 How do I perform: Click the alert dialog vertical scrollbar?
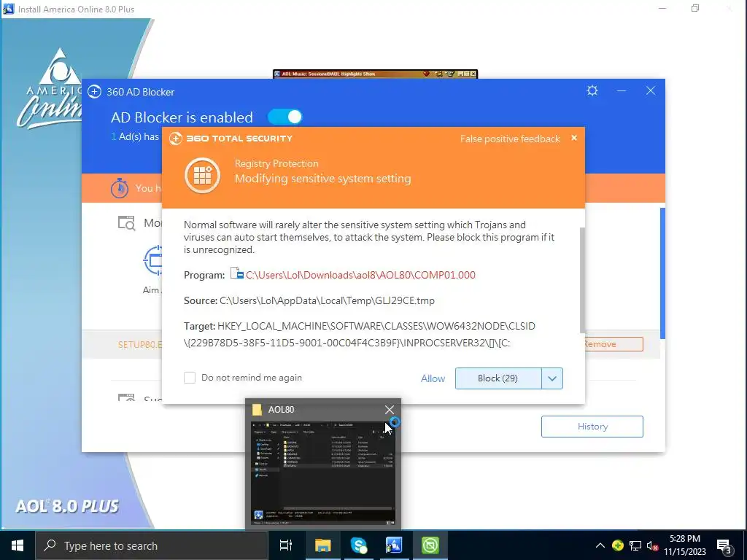[582, 280]
